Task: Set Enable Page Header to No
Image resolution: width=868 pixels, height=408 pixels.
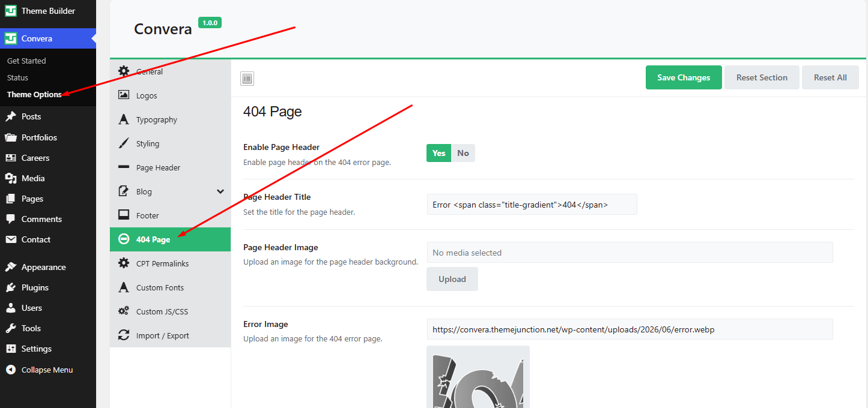Action: 463,153
